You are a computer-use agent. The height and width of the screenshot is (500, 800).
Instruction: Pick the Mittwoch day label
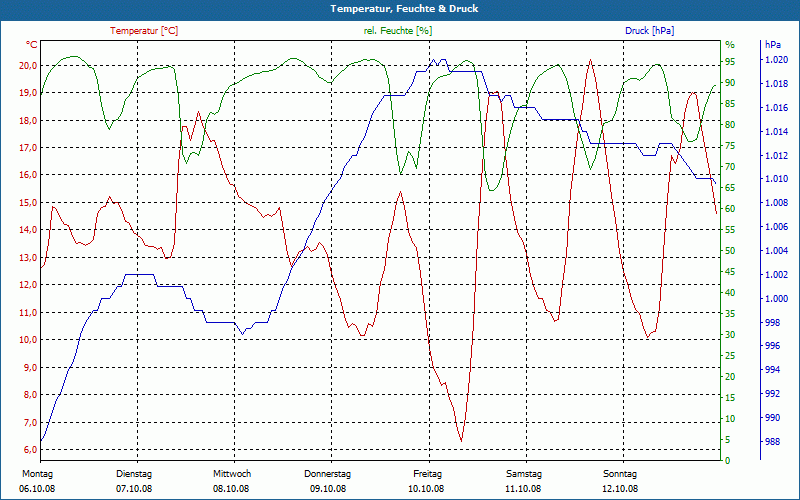[232, 474]
